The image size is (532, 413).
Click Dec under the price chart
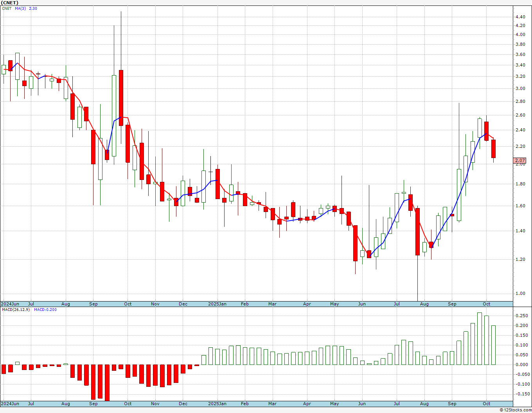183,304
